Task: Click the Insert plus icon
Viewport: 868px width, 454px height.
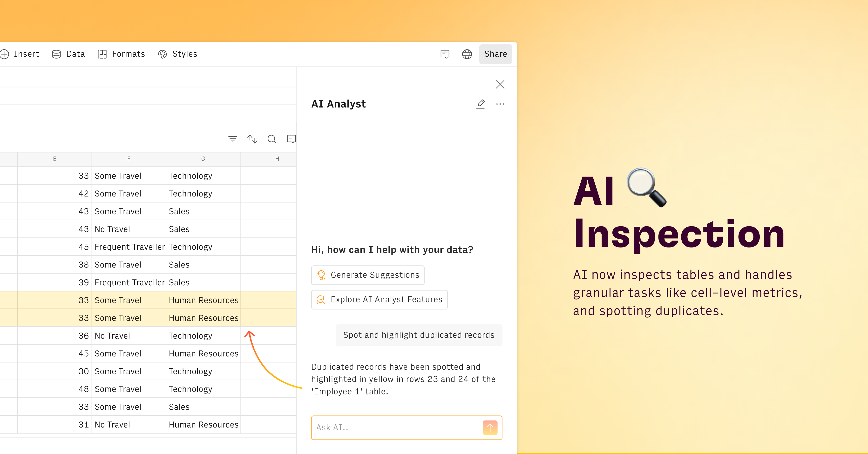Action: coord(4,54)
